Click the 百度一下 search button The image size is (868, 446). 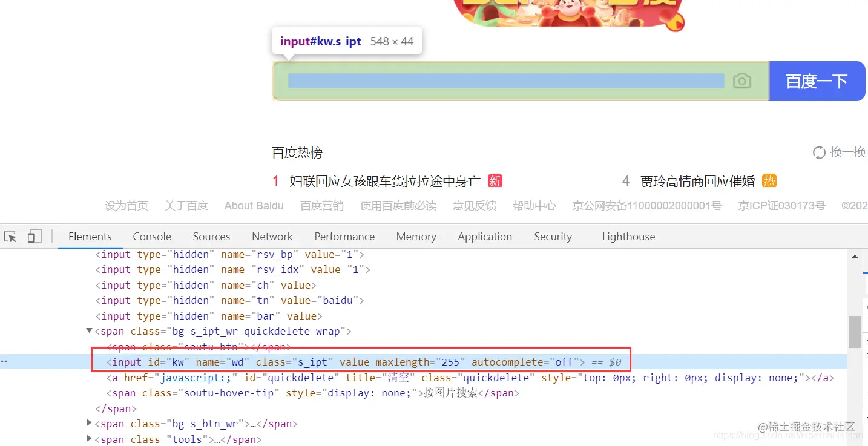817,80
